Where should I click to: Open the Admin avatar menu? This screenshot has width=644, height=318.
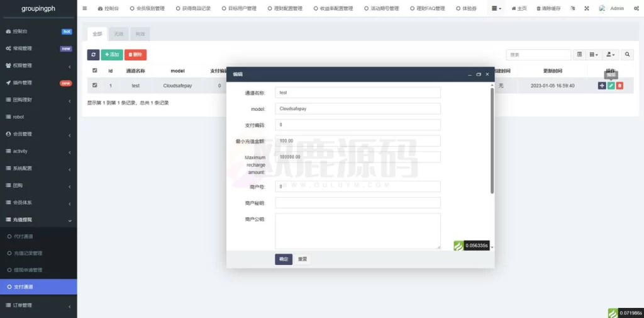tap(611, 8)
